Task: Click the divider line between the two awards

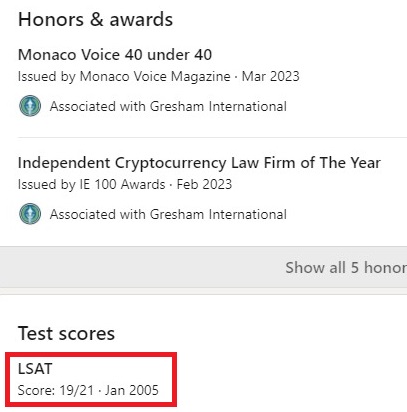Action: pos(212,137)
